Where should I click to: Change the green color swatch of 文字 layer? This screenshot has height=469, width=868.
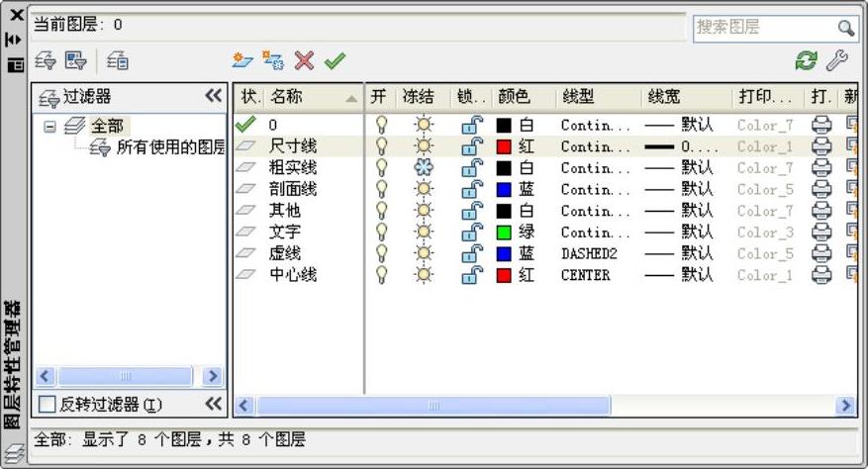(x=504, y=233)
